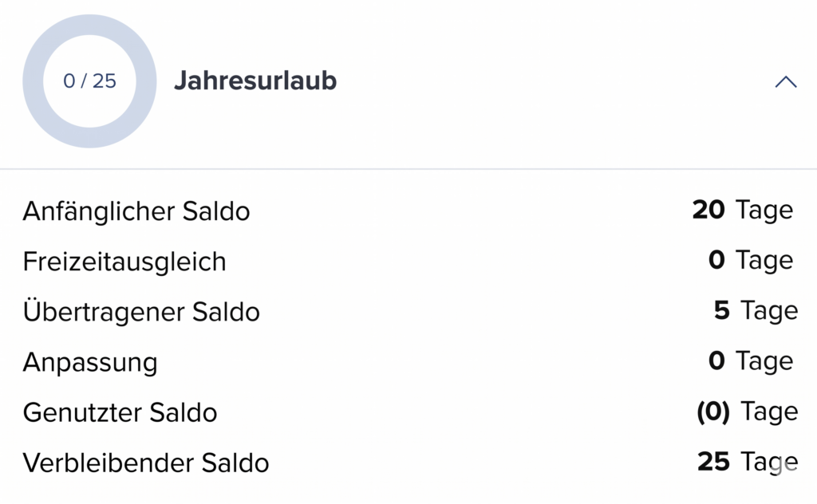Select the 5 Tage value
Image resolution: width=817 pixels, height=504 pixels.
(x=756, y=310)
